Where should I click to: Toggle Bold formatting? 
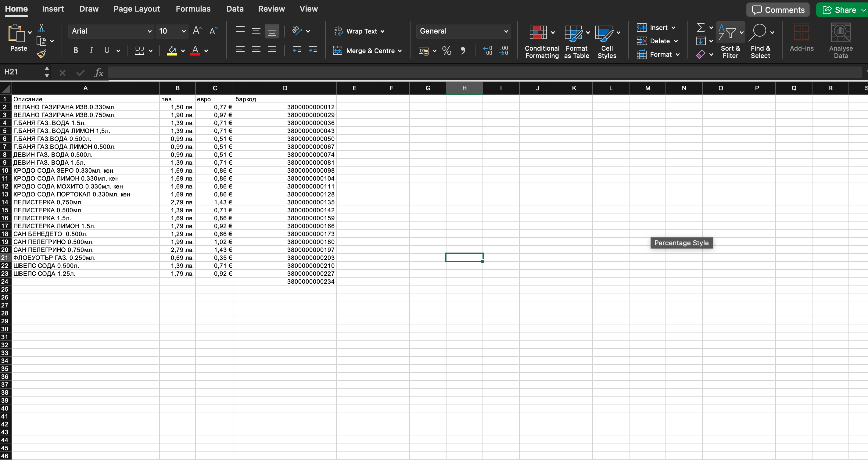[x=76, y=51]
